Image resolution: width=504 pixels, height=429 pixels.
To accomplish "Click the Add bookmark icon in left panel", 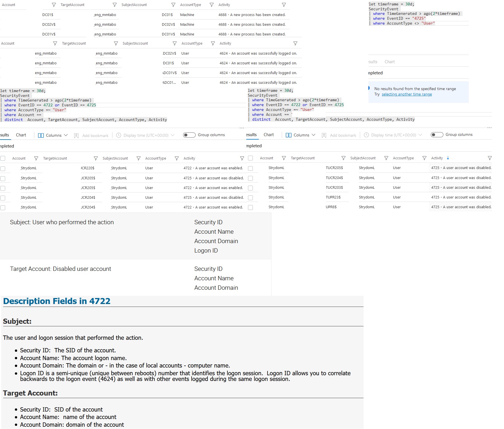I will click(76, 135).
